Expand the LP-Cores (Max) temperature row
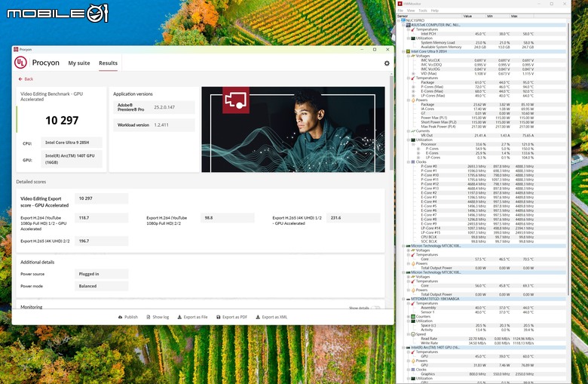588x384 pixels. click(413, 96)
